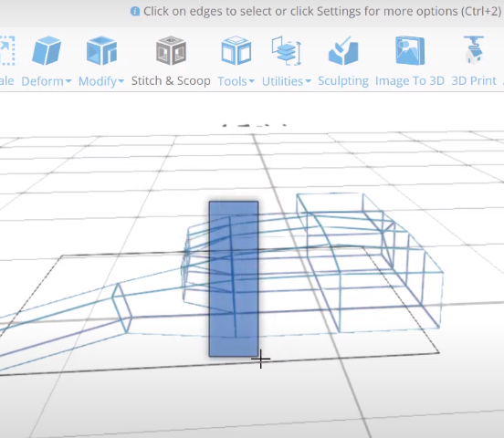Screen dimensions: 504x438
Task: Click the edge selection hint text
Action: point(322,12)
